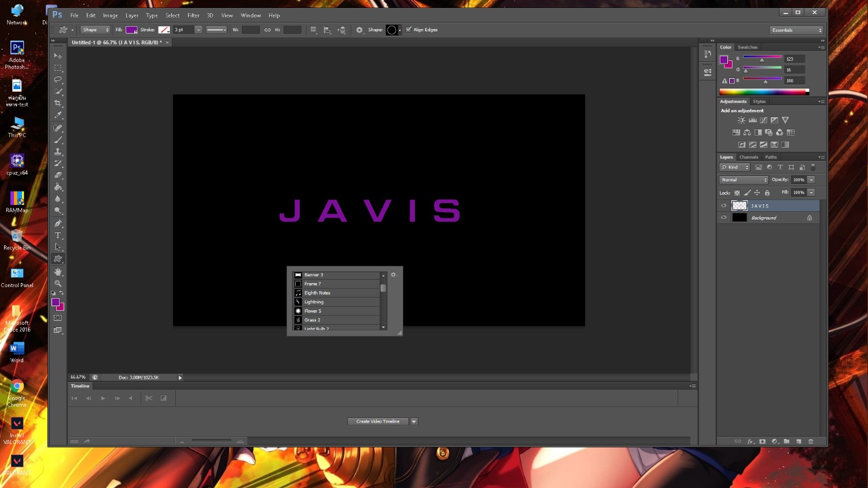Open the Layer menu

click(x=132, y=16)
